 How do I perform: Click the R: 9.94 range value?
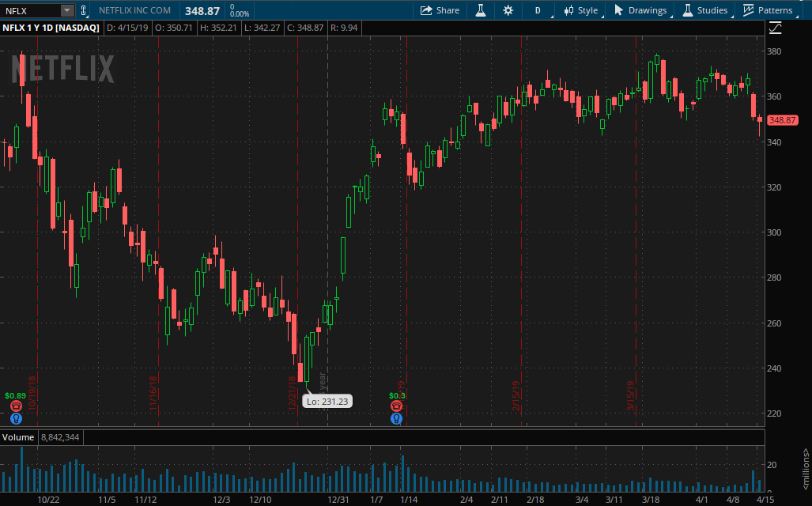[x=344, y=28]
